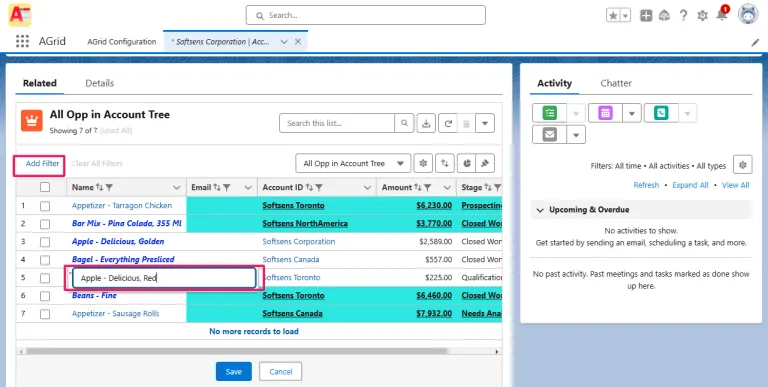Viewport: 768px width, 387px height.
Task: Switch to the Details tab
Action: coord(99,83)
